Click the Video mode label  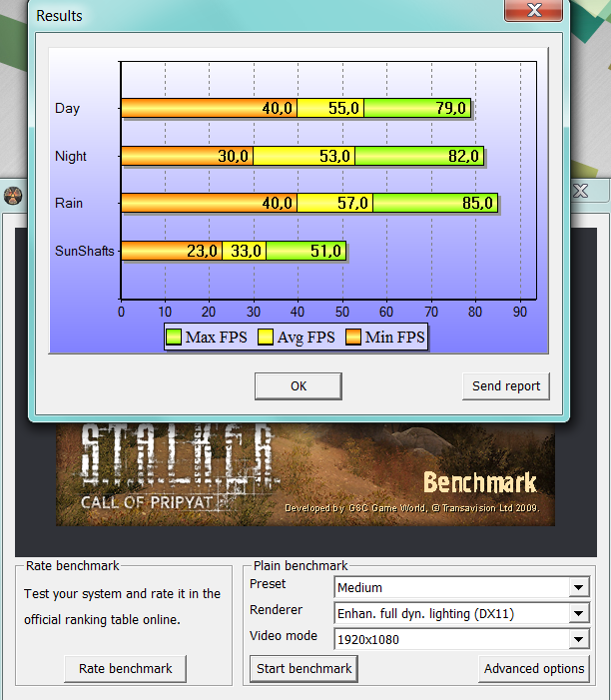click(284, 636)
